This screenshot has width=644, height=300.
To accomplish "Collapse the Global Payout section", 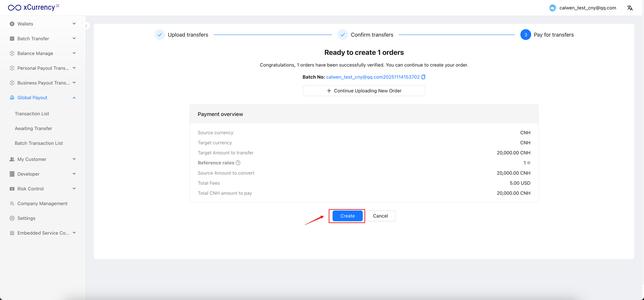I will pyautogui.click(x=74, y=98).
